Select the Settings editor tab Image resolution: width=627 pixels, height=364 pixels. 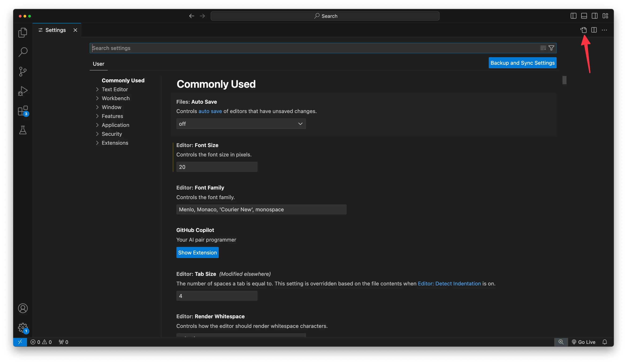pos(55,30)
